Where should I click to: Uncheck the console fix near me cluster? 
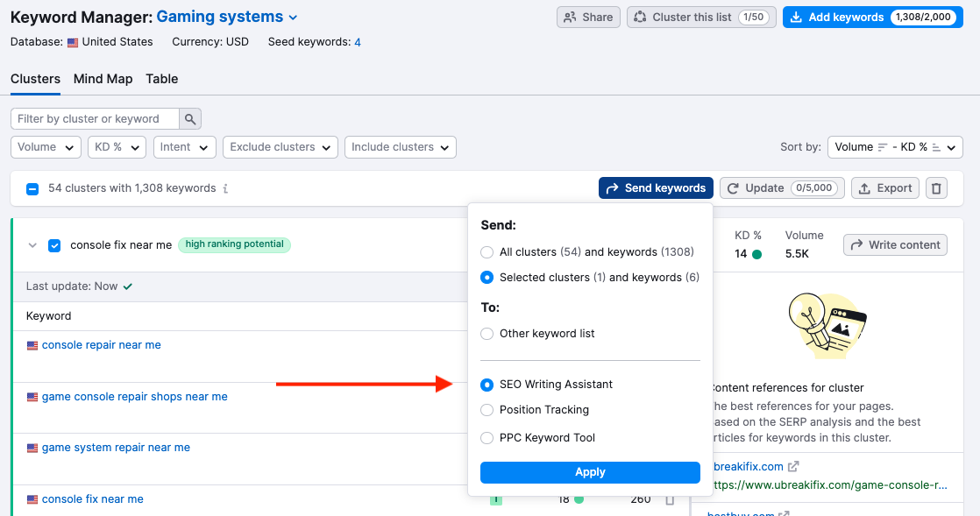54,245
